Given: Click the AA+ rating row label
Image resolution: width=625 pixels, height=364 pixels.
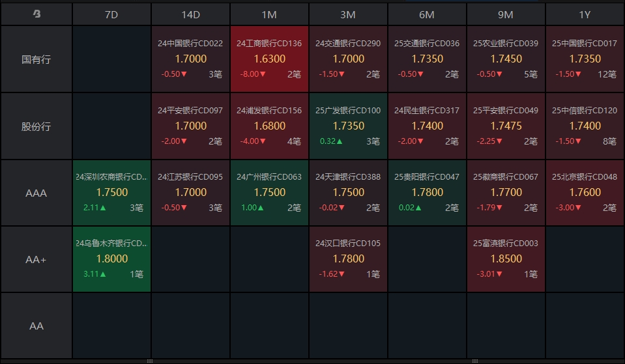Looking at the screenshot, I should (x=36, y=260).
